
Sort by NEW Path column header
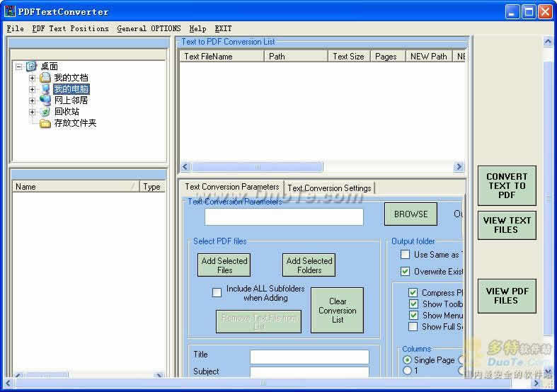(x=429, y=57)
